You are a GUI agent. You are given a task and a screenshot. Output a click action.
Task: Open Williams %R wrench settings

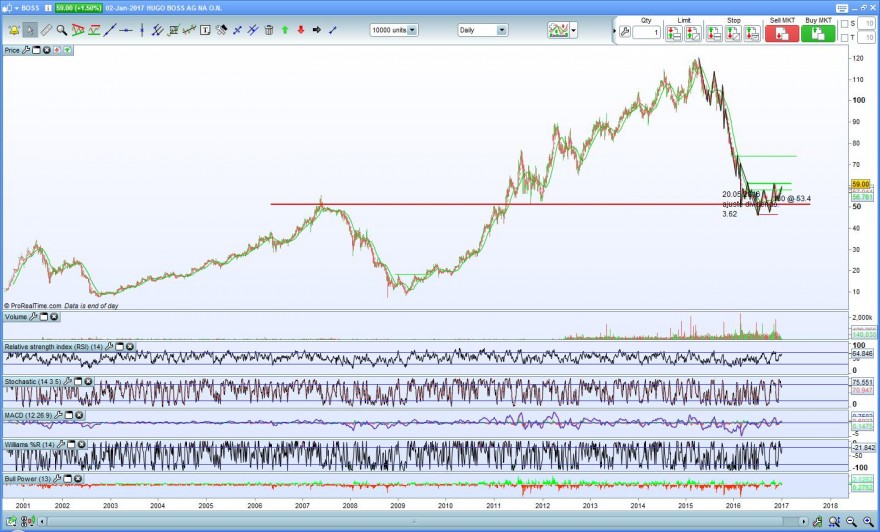pos(61,444)
